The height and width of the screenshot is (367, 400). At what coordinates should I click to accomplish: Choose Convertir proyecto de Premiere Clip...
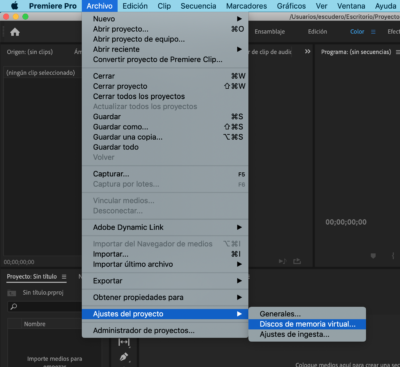(x=165, y=60)
